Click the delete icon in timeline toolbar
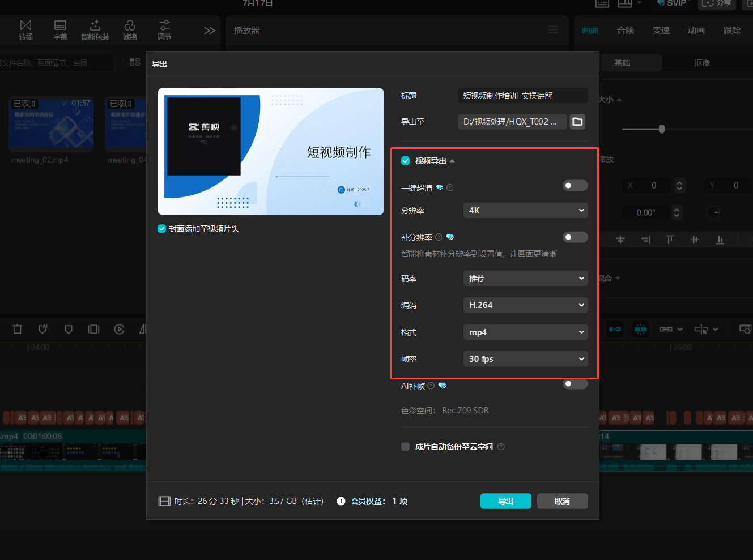753x560 pixels. point(17,329)
